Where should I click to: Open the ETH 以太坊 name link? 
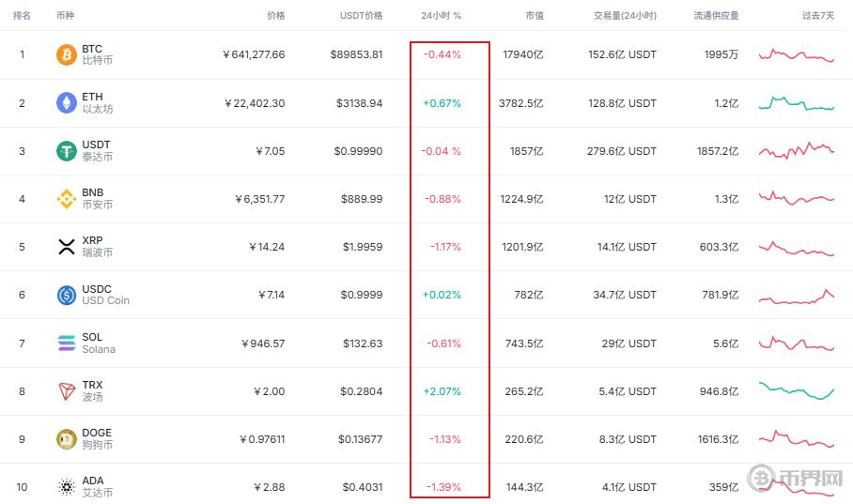click(x=95, y=102)
